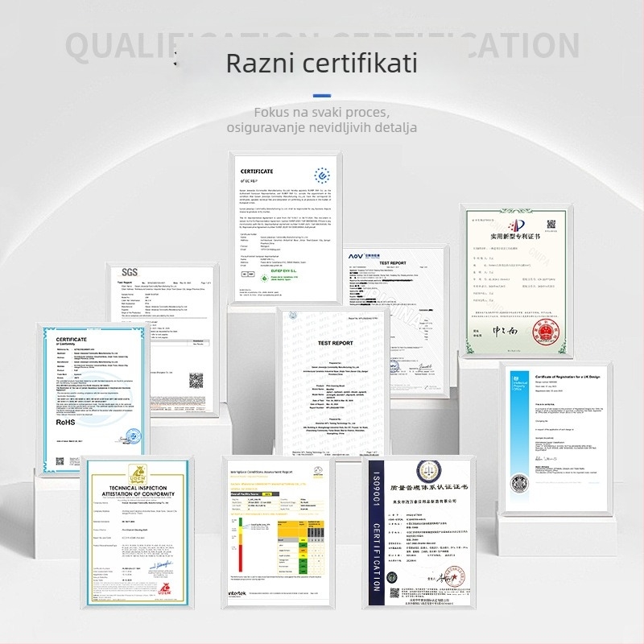Click 'CERTIFICATE' heading on the RoHS document
This screenshot has height=644, width=644.
72,339
